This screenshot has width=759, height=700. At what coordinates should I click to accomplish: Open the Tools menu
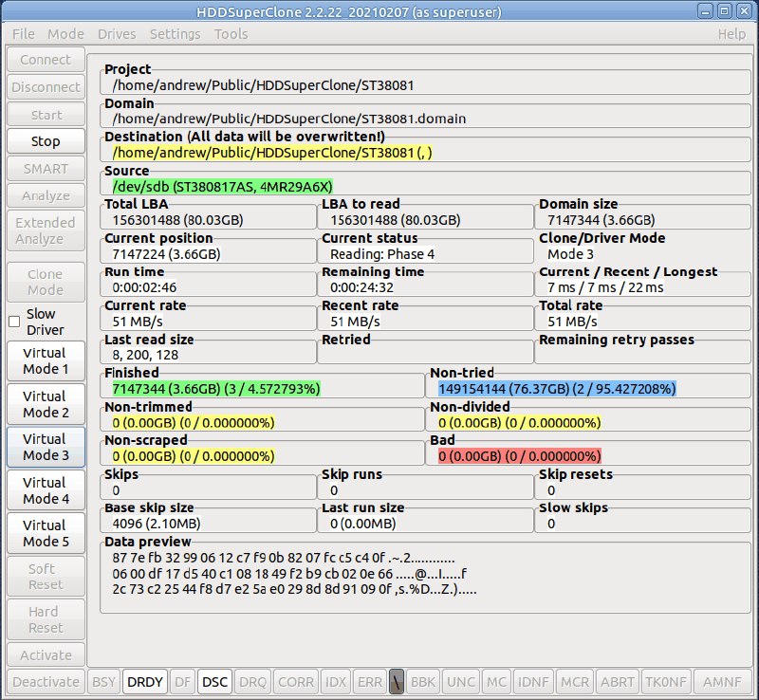point(231,34)
